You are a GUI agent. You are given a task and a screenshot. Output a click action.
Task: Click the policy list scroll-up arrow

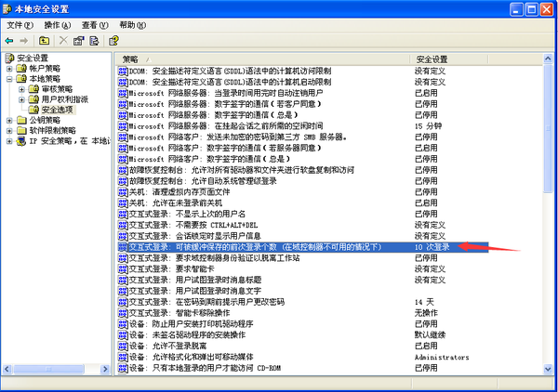click(548, 59)
